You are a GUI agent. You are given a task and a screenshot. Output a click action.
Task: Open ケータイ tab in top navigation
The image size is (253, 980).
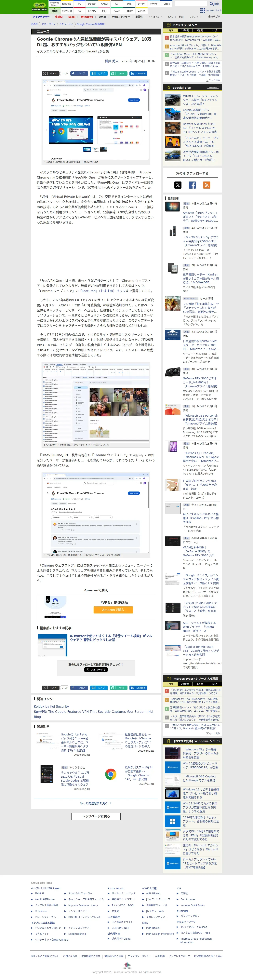(x=141, y=4)
